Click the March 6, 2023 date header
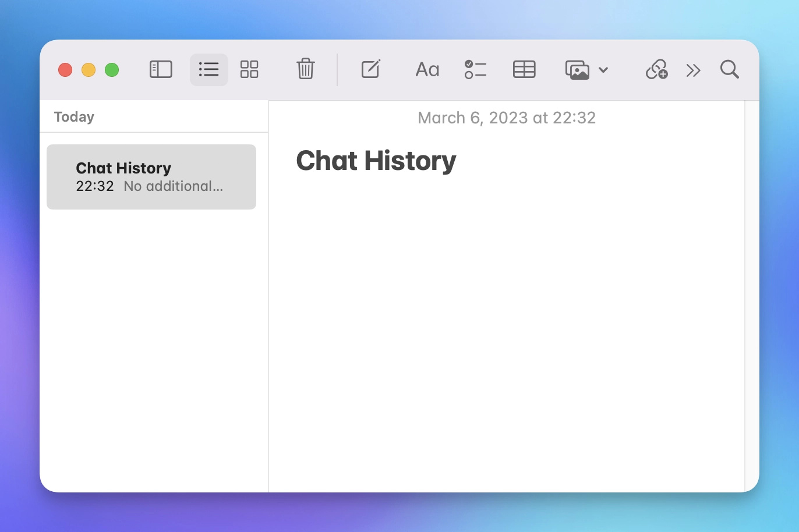The image size is (799, 532). click(x=507, y=118)
